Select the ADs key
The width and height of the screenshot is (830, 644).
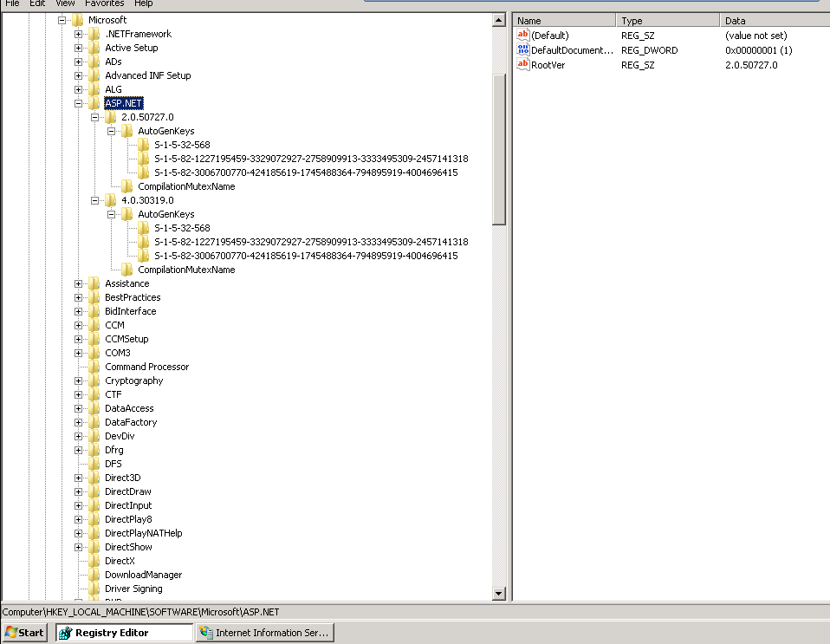[113, 62]
